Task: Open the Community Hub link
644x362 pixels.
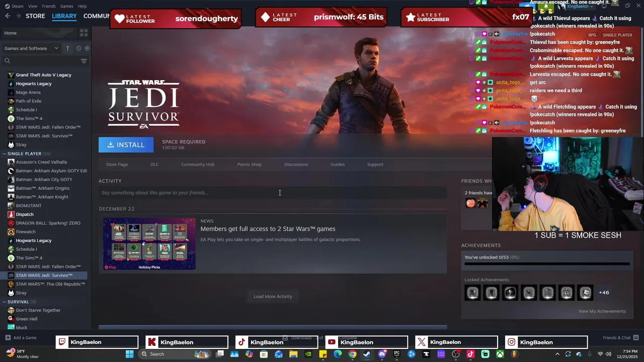Action: click(198, 164)
